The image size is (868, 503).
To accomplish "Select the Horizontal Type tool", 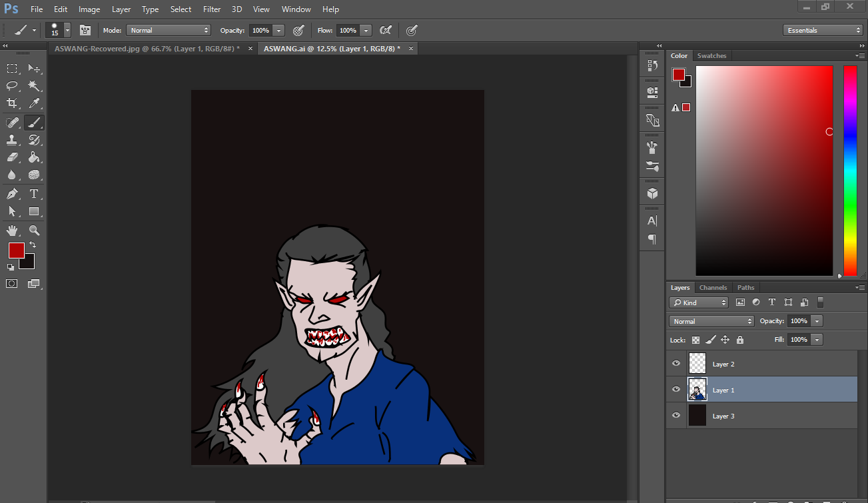I will point(34,194).
